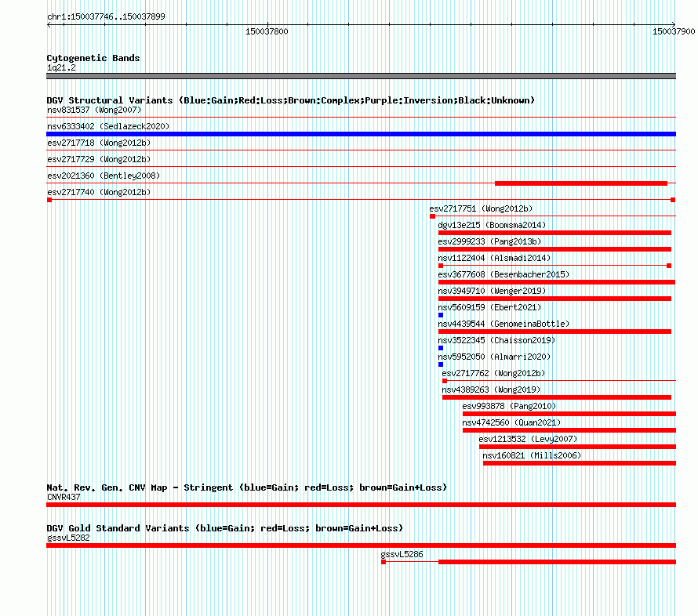This screenshot has height=616, width=698.
Task: Click the esv2717751 (Wong2012b) label
Action: (x=481, y=208)
